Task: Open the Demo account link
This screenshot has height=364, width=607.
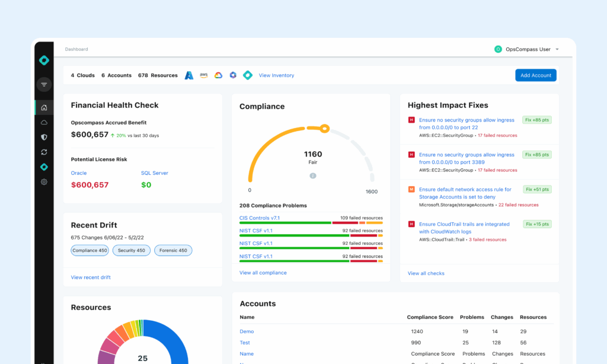Action: click(x=247, y=331)
